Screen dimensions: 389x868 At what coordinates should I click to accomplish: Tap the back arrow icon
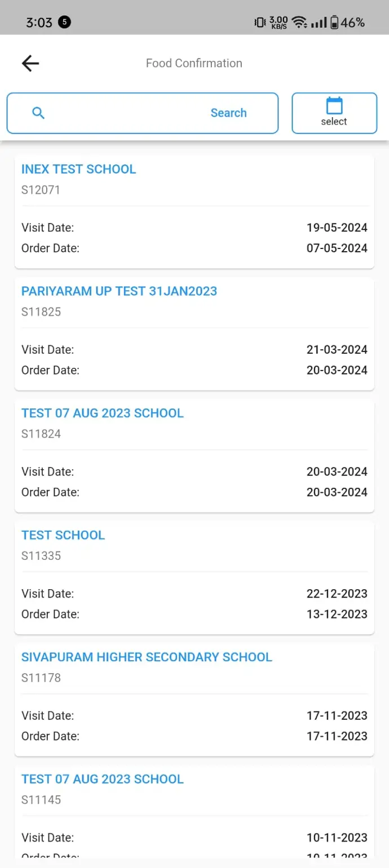pyautogui.click(x=30, y=63)
